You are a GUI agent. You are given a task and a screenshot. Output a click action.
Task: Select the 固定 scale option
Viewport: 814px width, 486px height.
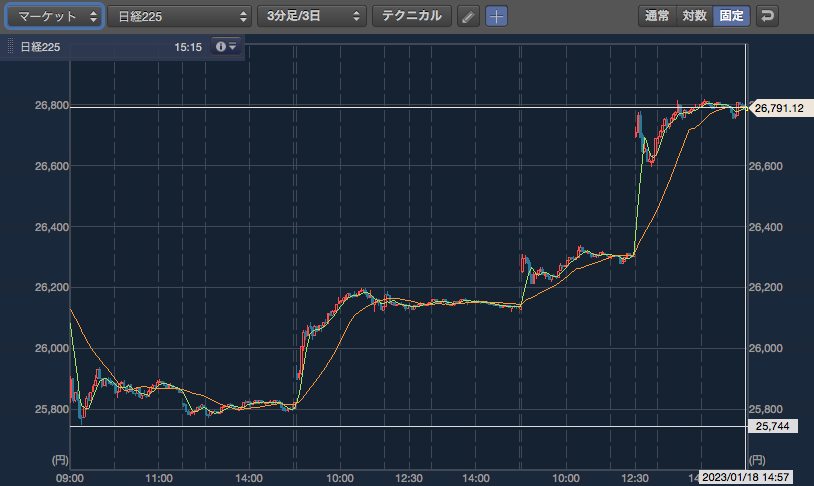tap(731, 16)
